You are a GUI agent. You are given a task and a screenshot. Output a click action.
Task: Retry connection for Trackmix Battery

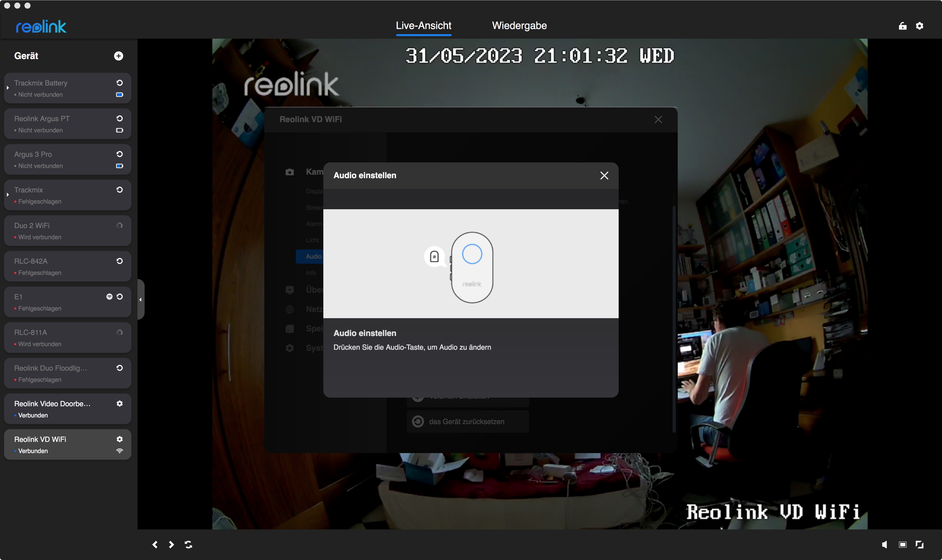[120, 83]
